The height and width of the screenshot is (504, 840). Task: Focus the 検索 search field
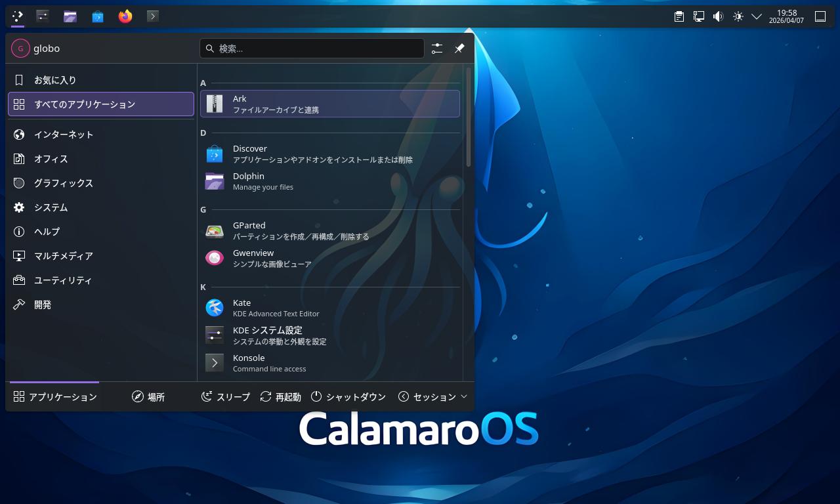pyautogui.click(x=312, y=49)
